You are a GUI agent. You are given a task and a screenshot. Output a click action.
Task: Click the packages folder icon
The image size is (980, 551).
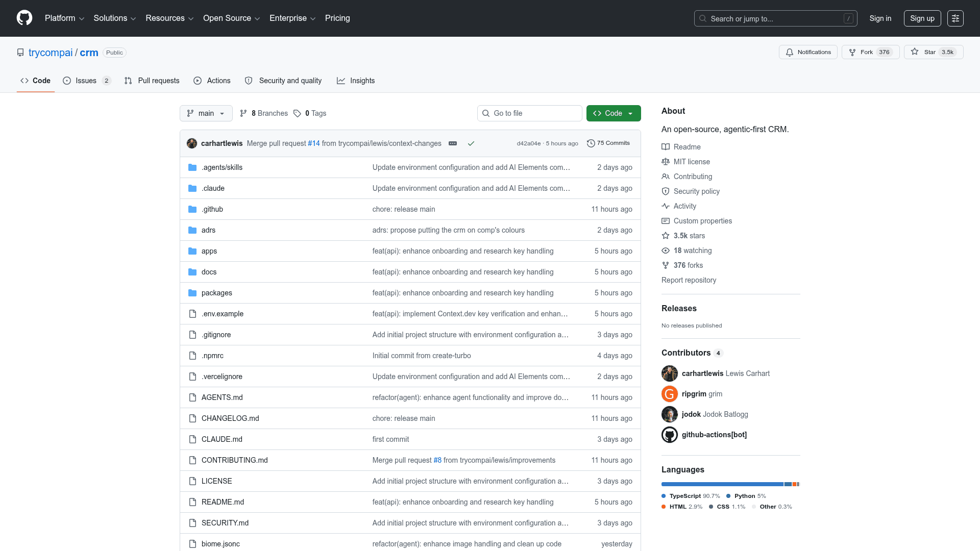(192, 293)
